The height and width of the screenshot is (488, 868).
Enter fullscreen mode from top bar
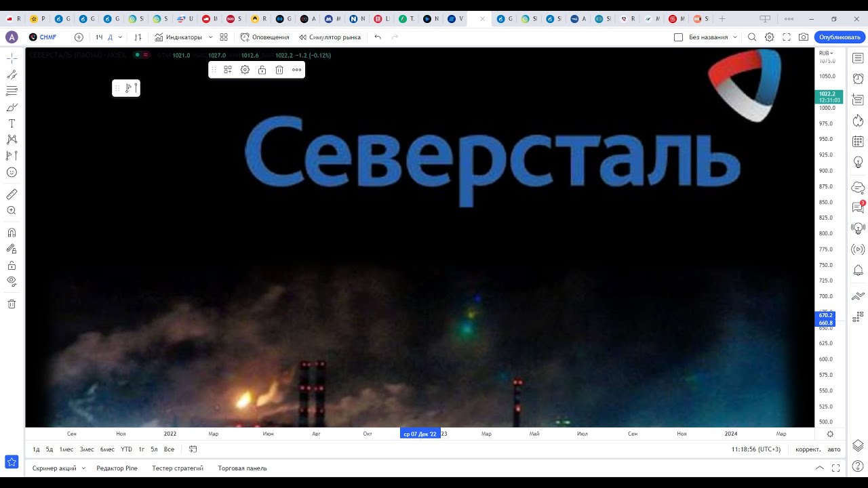click(x=787, y=37)
